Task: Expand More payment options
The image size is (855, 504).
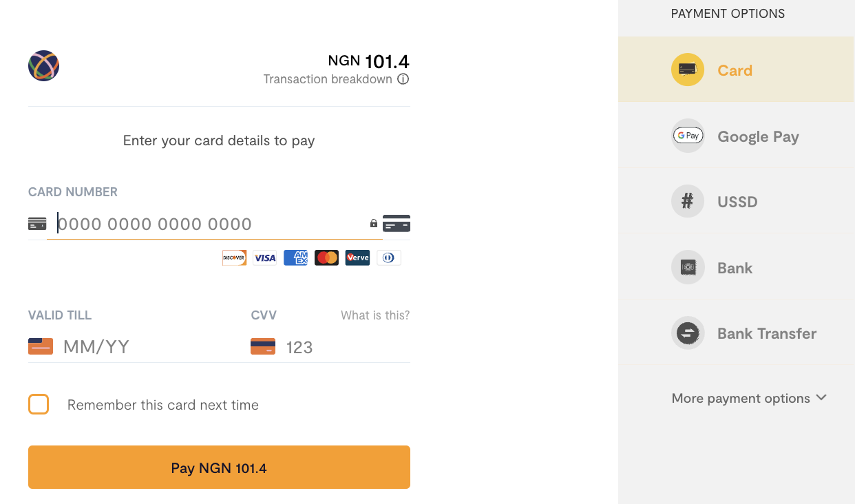Action: pos(748,398)
